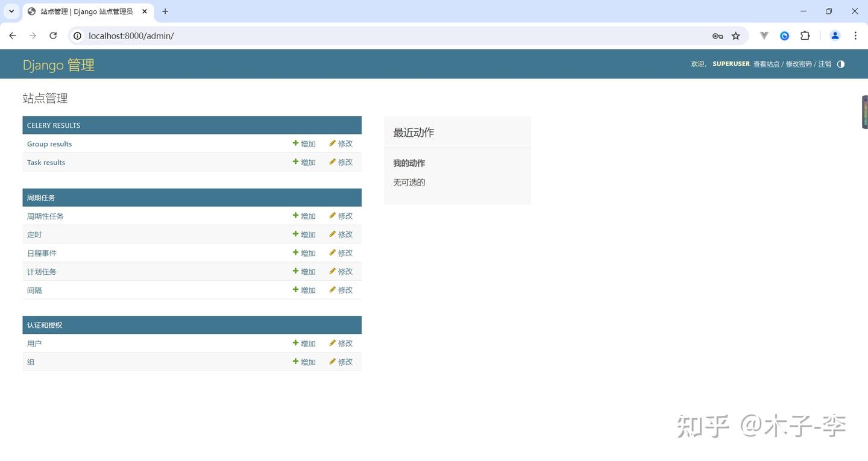The image size is (868, 461).
Task: Open the 定时 model link
Action: click(x=34, y=235)
